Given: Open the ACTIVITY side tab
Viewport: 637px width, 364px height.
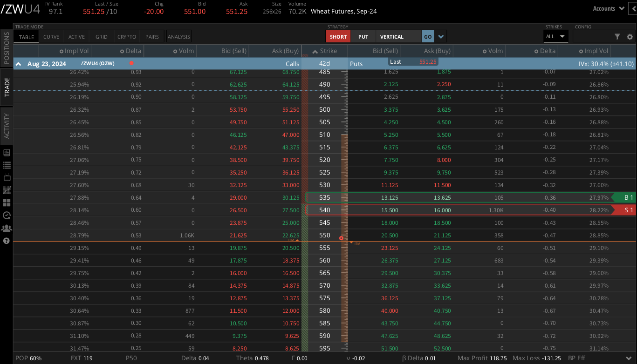Looking at the screenshot, I should point(7,126).
